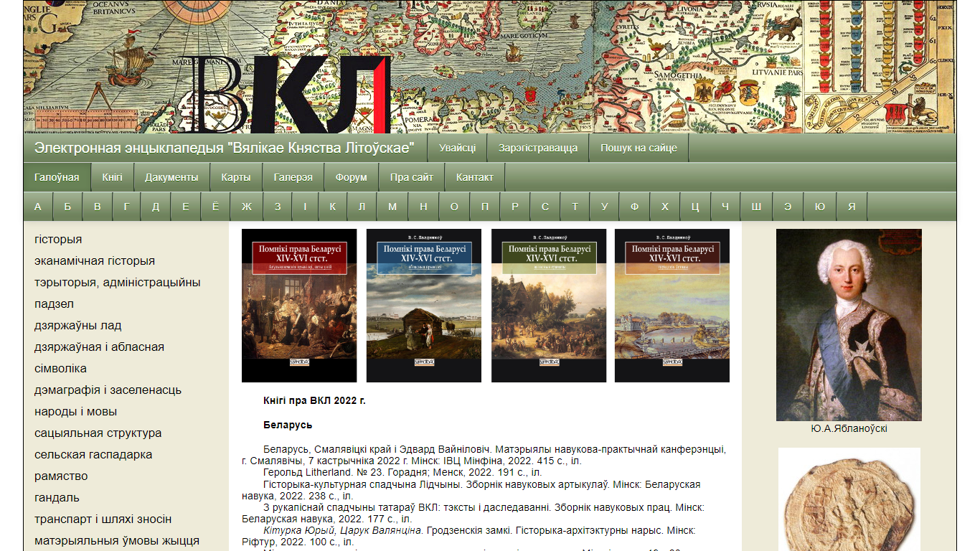
Task: Open the Кнігі menu item
Action: click(x=112, y=177)
